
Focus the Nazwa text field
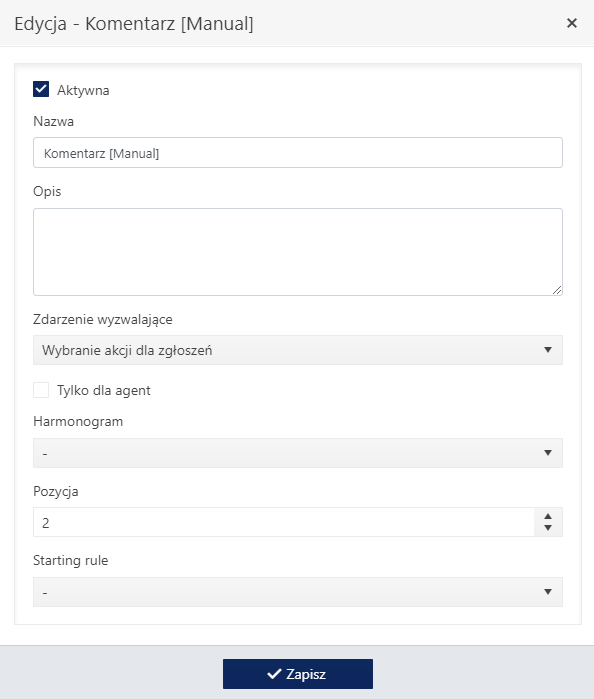tap(298, 153)
